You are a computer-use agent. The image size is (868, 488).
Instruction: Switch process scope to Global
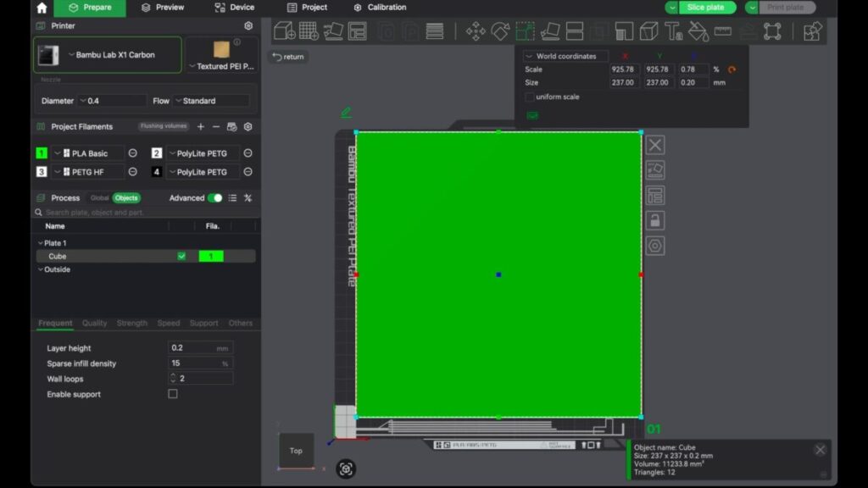pos(100,198)
